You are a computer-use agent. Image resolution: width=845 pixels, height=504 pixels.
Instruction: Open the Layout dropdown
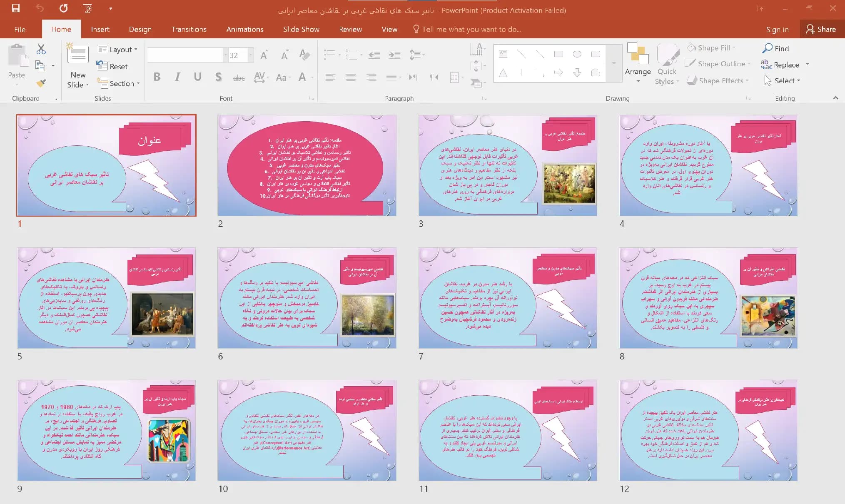point(117,50)
